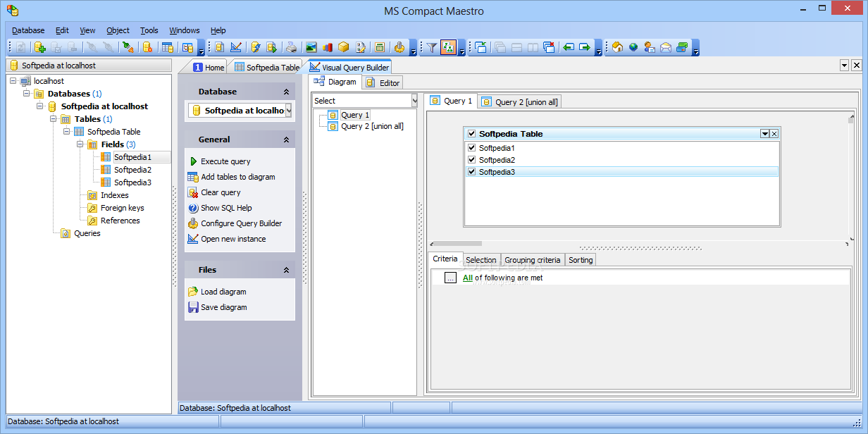Switch to the Grouping criteria tab
The image size is (868, 434).
coord(533,260)
